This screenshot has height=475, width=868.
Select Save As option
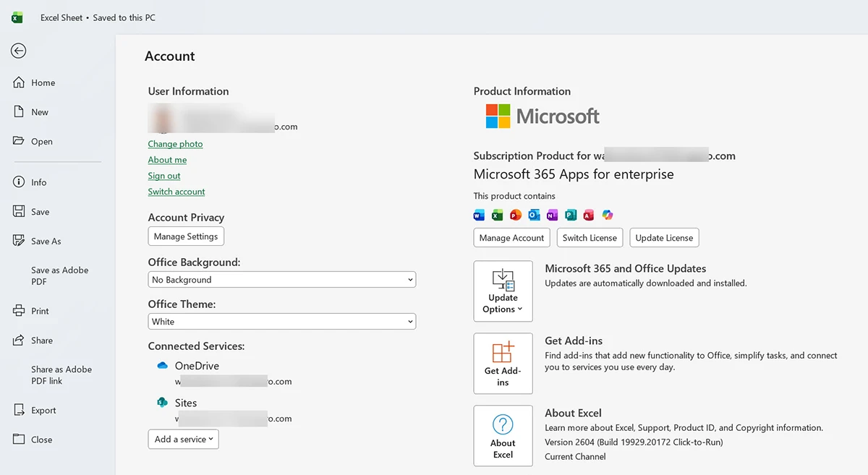tap(46, 241)
